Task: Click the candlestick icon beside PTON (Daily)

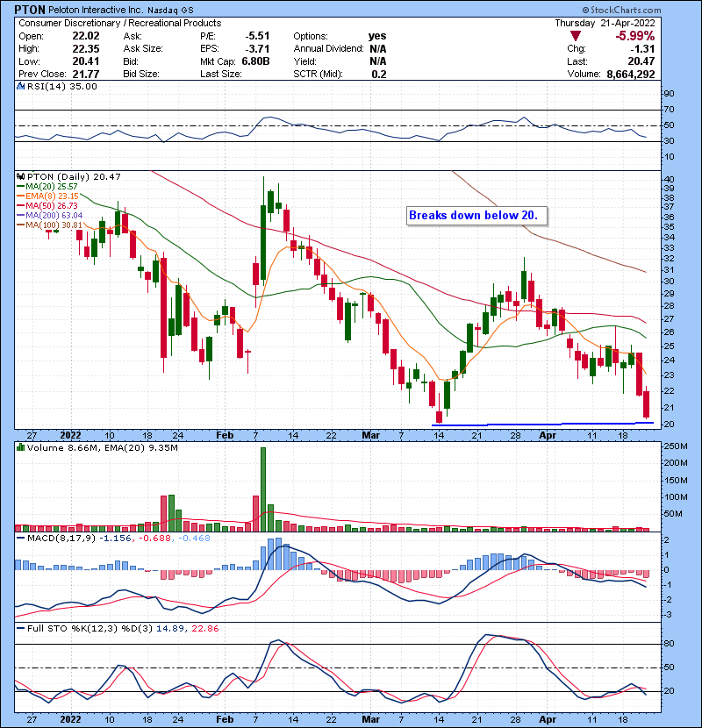Action: [x=21, y=177]
